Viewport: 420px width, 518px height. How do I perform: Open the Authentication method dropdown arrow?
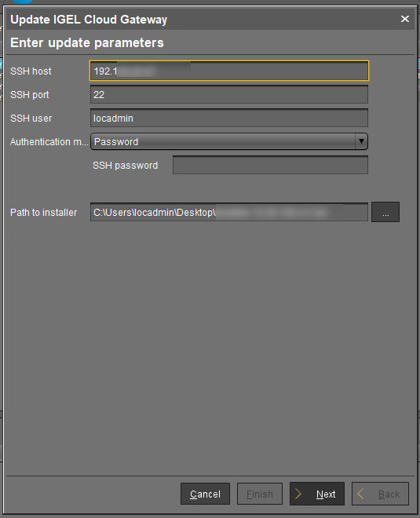coord(361,141)
